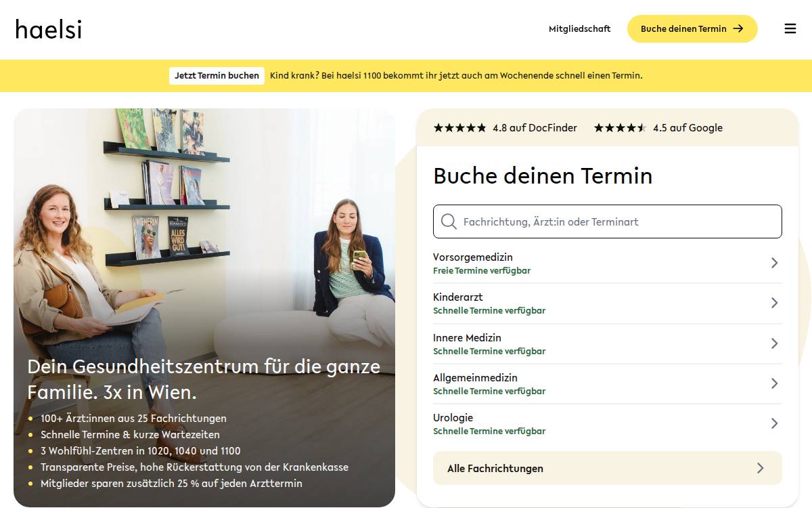The height and width of the screenshot is (508, 812).
Task: Open the hamburger menu icon
Action: [790, 28]
